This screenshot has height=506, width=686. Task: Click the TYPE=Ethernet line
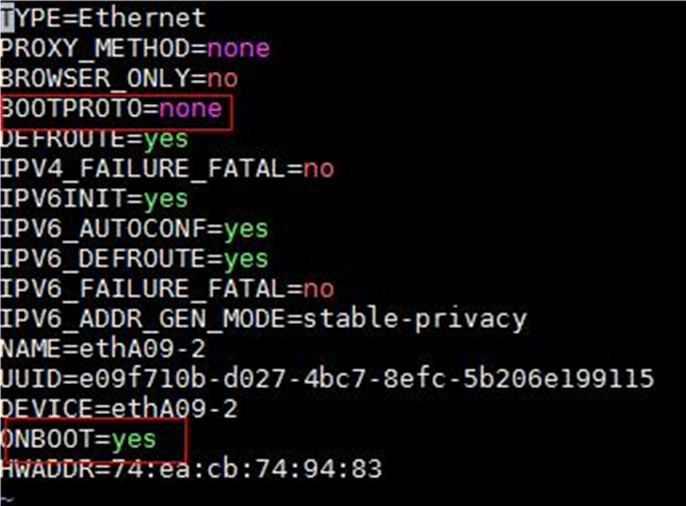pyautogui.click(x=103, y=18)
